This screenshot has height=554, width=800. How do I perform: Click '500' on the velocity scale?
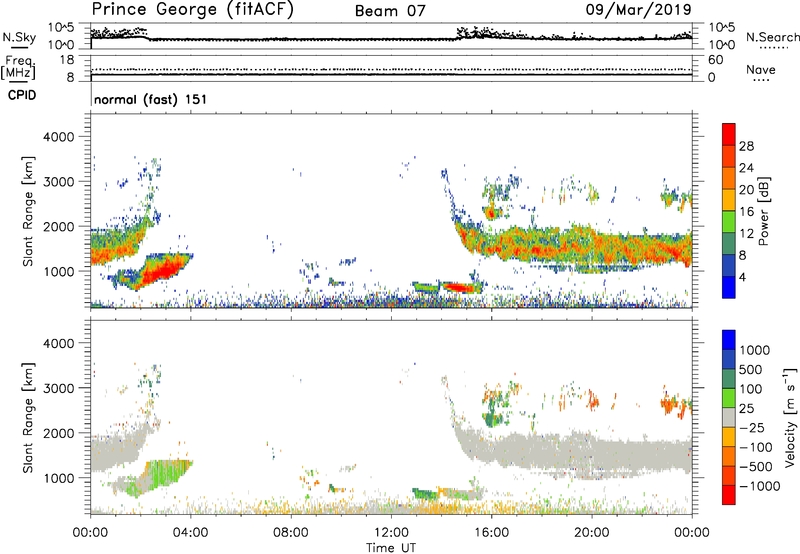coord(751,369)
